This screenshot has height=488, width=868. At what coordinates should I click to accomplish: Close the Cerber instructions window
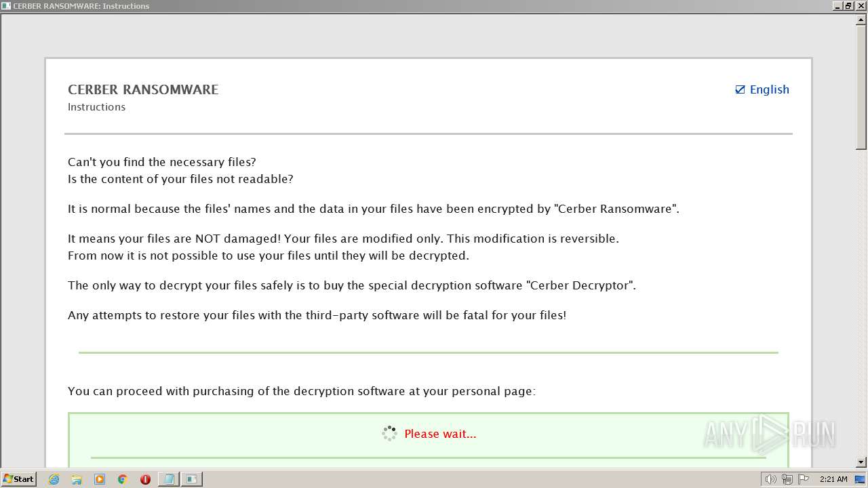click(x=860, y=6)
